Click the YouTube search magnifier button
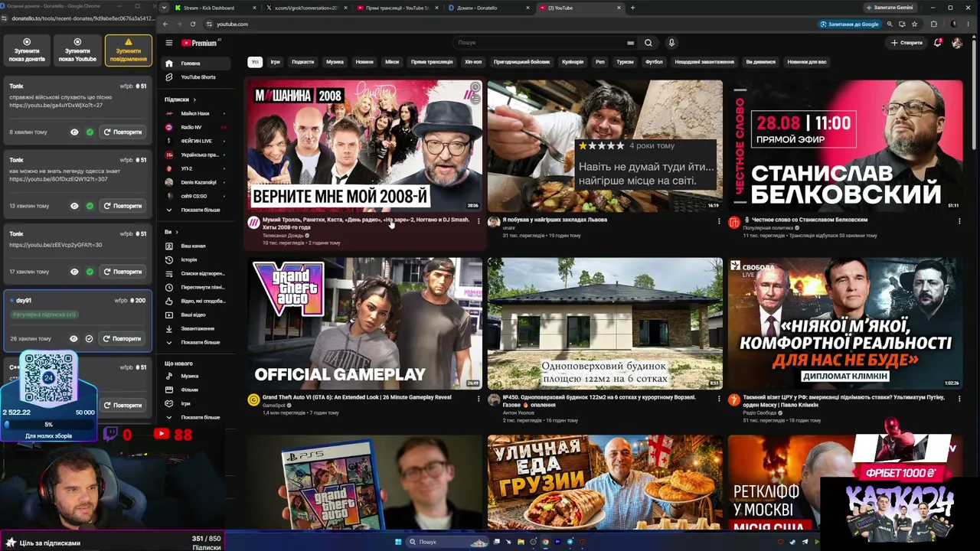 648,43
